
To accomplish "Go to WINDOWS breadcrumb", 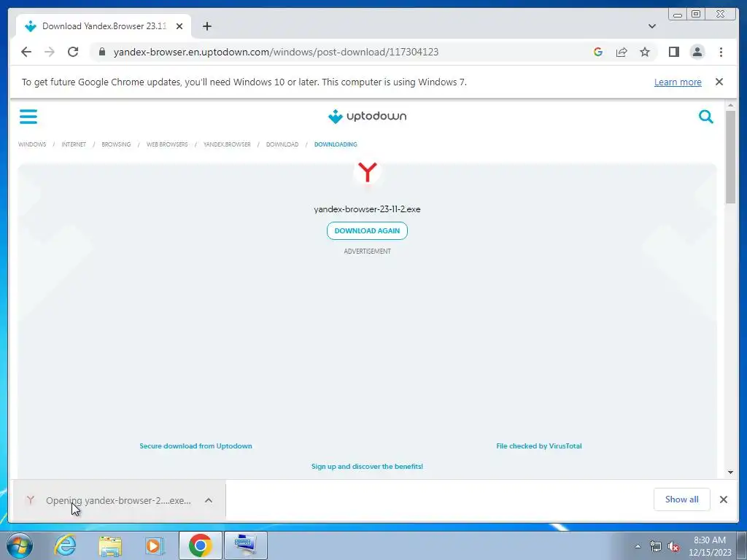I will [x=32, y=144].
